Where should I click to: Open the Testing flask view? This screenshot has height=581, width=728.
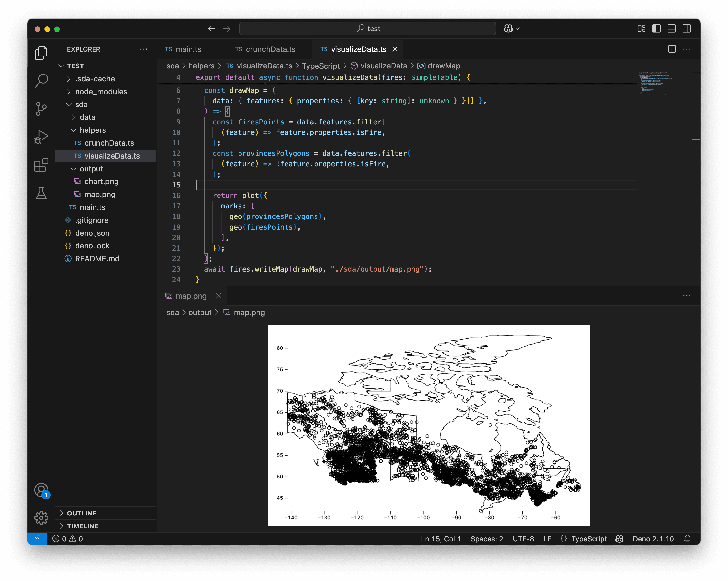[x=41, y=193]
